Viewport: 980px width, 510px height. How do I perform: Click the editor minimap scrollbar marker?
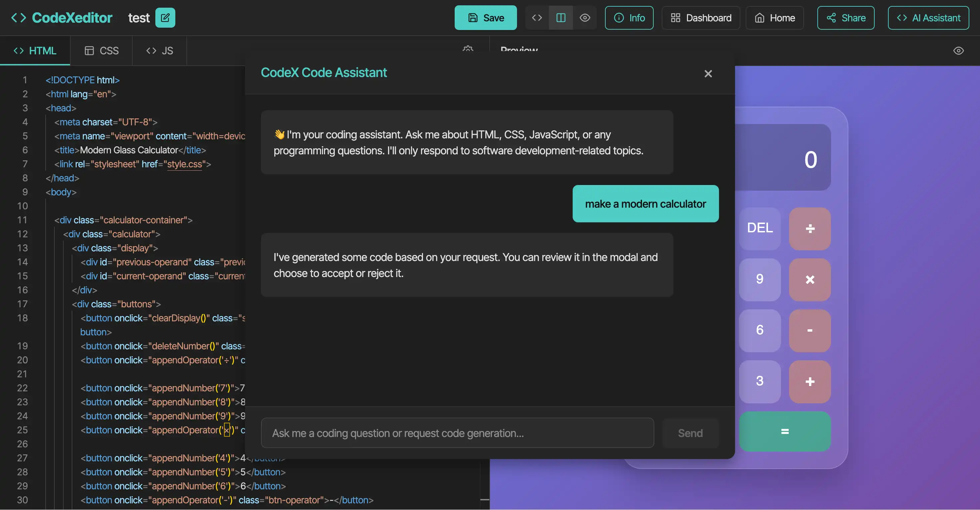[x=485, y=499]
